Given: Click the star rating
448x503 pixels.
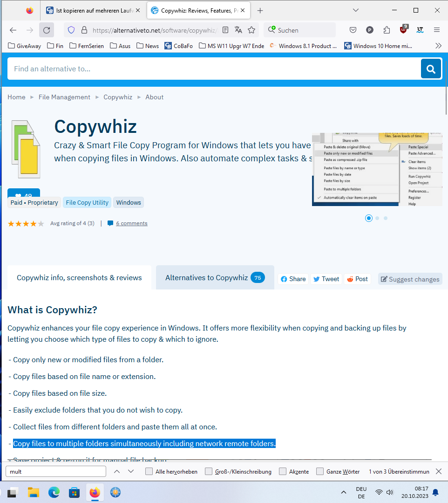Looking at the screenshot, I should click(26, 224).
